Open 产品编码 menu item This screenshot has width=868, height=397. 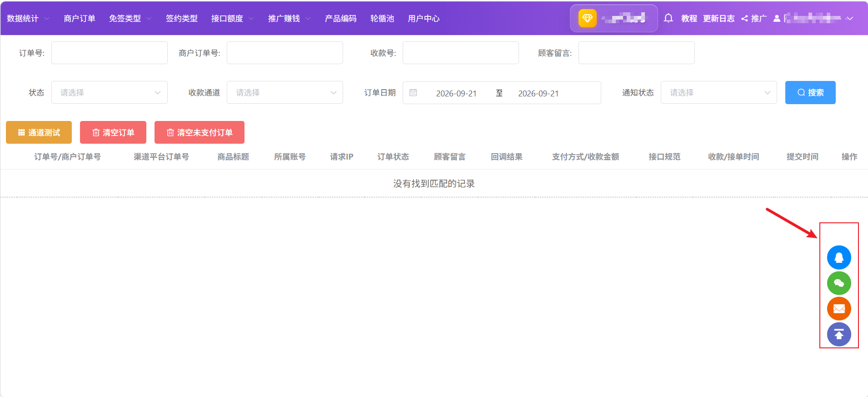[341, 19]
